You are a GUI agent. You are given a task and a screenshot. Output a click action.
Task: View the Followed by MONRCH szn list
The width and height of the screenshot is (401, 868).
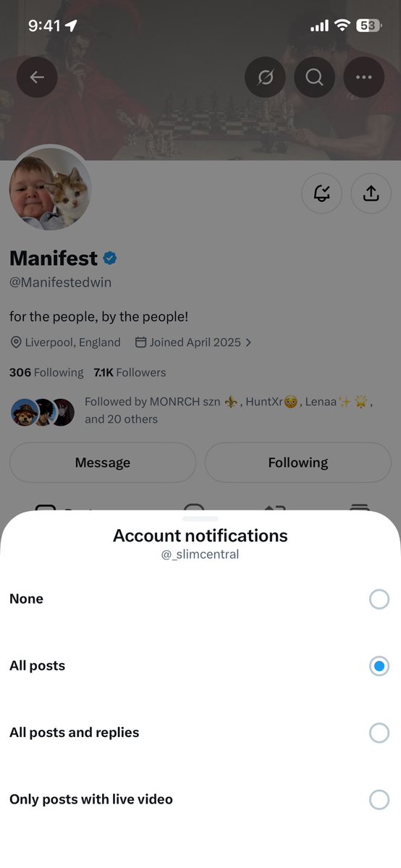[x=192, y=410]
